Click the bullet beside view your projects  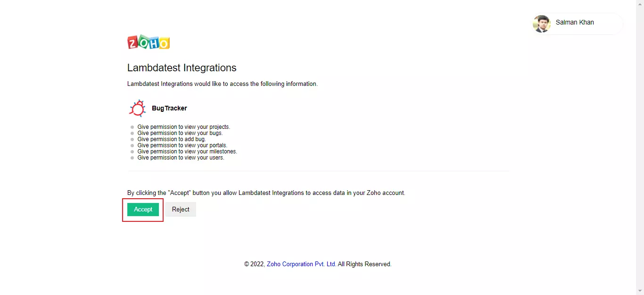pos(132,127)
